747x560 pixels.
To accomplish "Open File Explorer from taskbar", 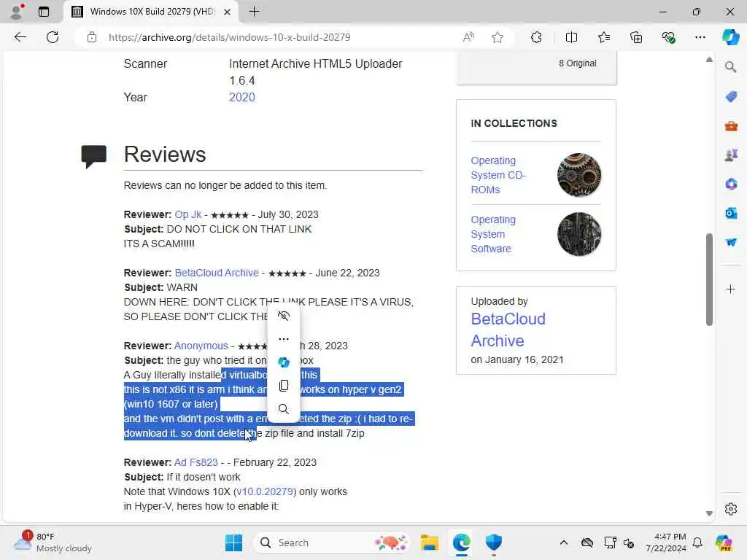I will 429,542.
